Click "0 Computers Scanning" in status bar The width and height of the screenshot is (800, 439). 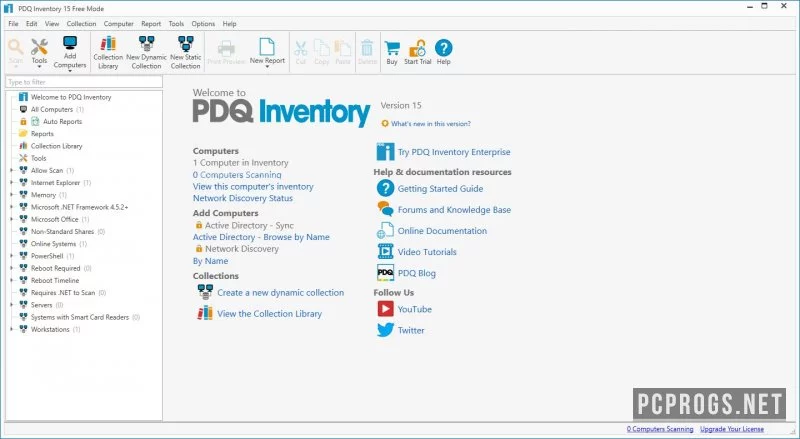[660, 429]
